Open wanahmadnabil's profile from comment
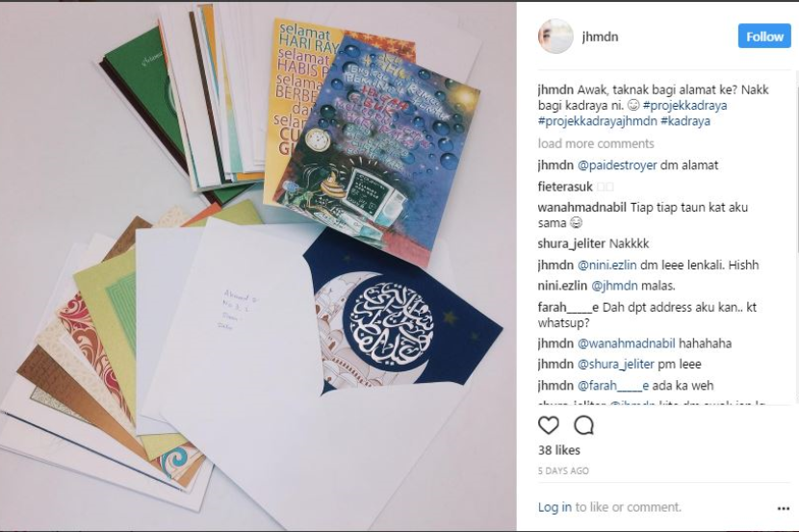 582,208
